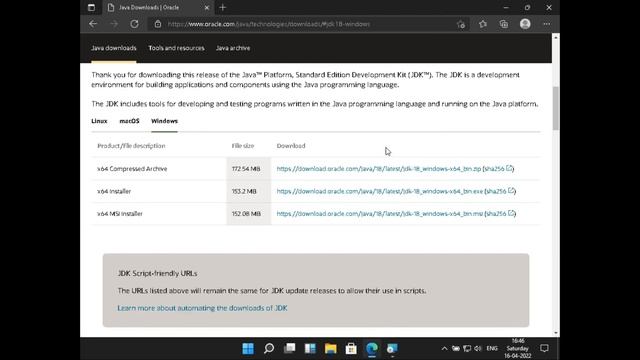Open the volume speaker tray icon
Screen dimensions: 640x360
click(478, 349)
